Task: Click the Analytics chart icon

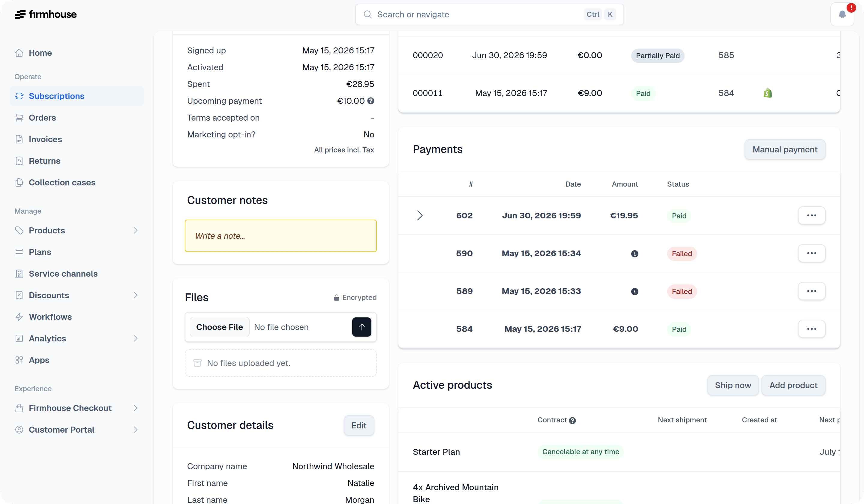Action: click(x=19, y=338)
